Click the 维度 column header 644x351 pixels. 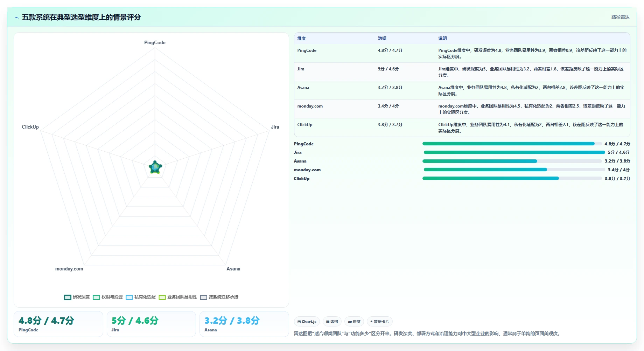(302, 39)
